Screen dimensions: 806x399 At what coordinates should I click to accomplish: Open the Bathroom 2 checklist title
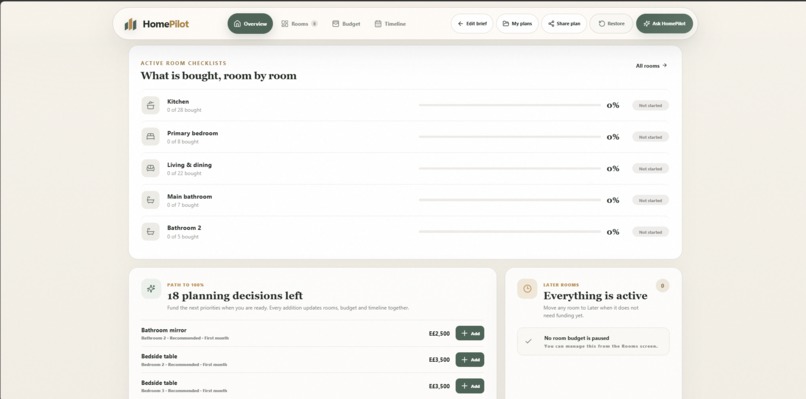coord(184,228)
